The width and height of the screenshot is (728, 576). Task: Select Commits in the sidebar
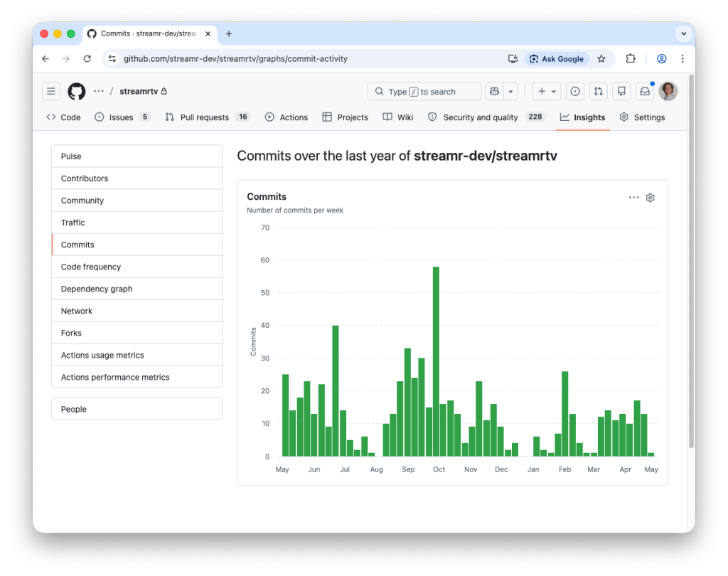point(137,245)
